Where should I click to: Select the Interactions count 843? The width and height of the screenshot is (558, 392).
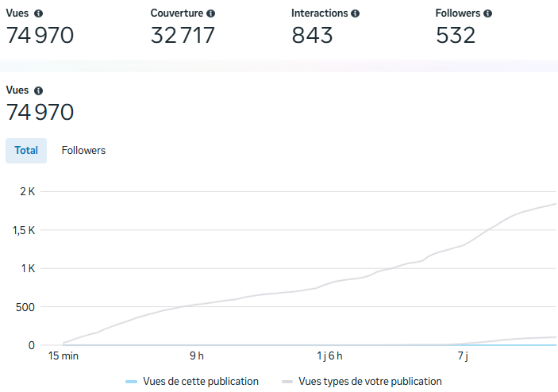click(312, 36)
